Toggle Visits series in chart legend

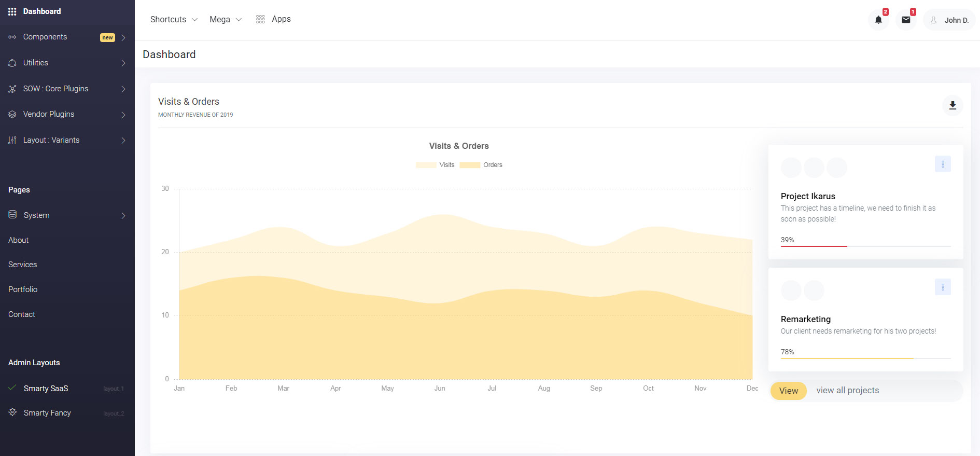(x=435, y=165)
